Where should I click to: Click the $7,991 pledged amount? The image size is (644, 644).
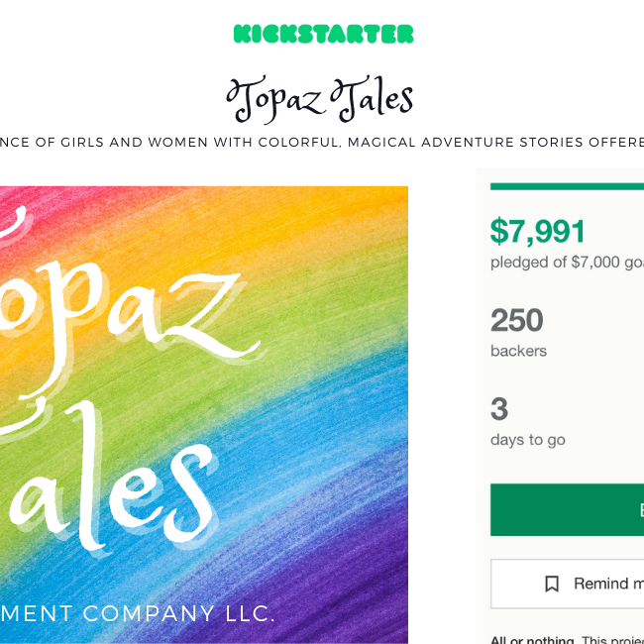pos(538,232)
